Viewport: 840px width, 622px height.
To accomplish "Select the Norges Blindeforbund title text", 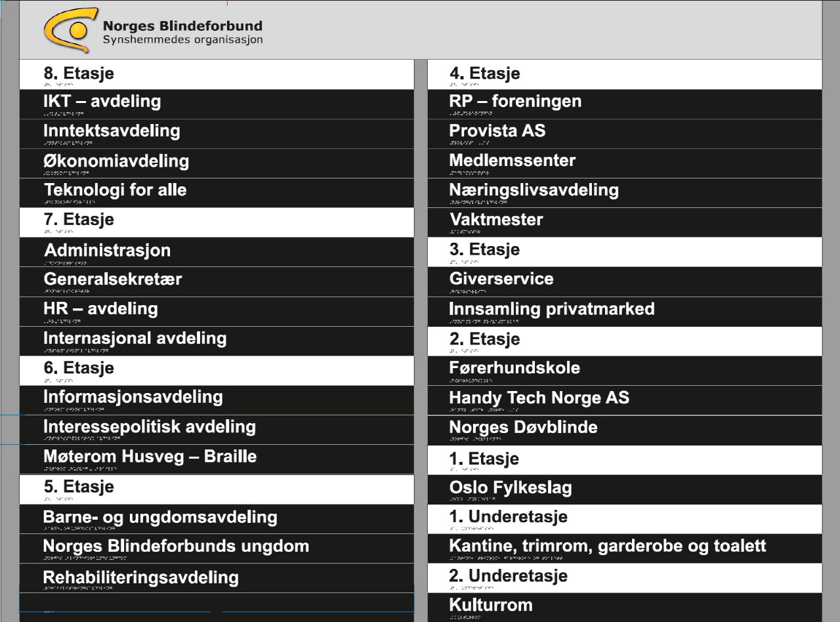I will point(182,26).
